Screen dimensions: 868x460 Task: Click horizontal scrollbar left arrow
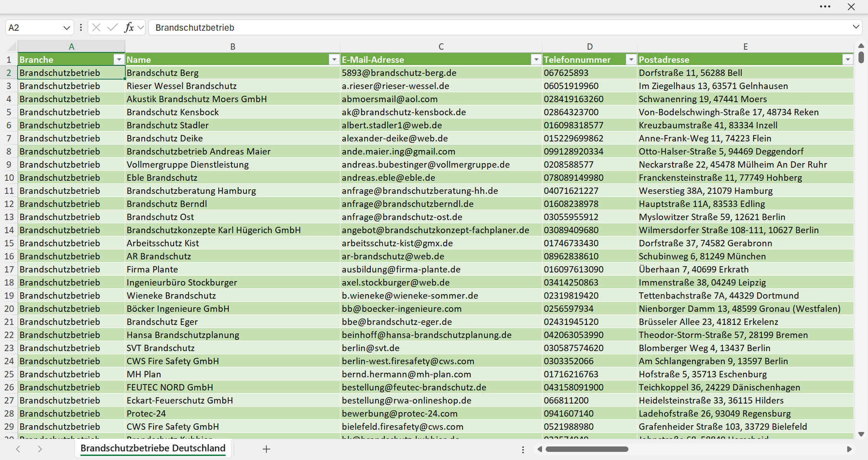[x=540, y=449]
